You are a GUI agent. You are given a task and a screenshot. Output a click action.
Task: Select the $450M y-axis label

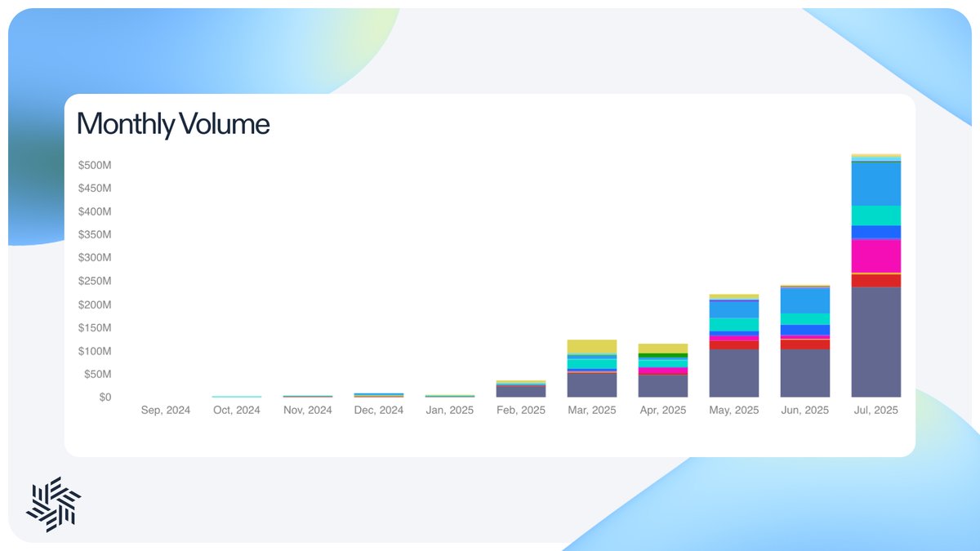coord(95,188)
